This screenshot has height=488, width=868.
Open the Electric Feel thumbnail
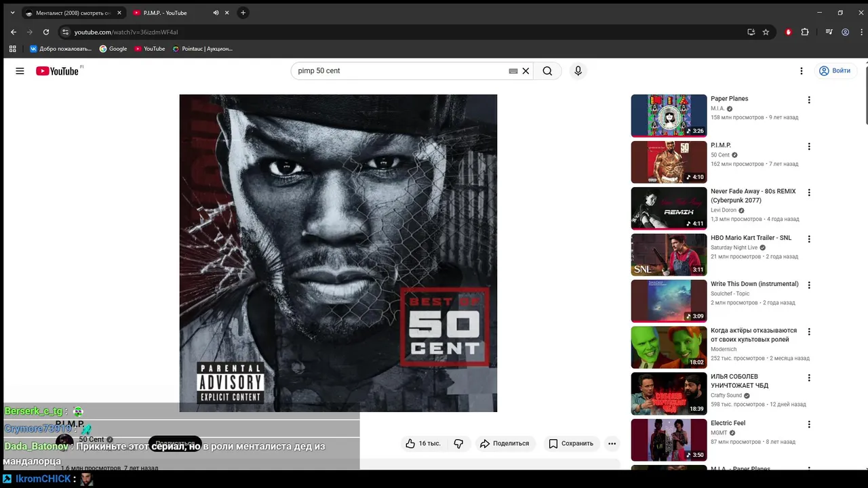669,440
